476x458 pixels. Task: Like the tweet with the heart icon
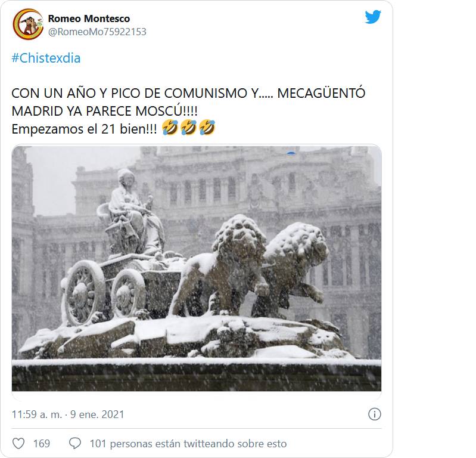click(x=18, y=444)
